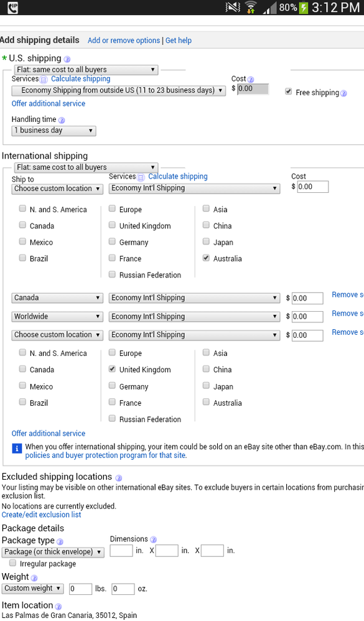
Task: Check Russian Federation in the first location group
Action: [112, 274]
